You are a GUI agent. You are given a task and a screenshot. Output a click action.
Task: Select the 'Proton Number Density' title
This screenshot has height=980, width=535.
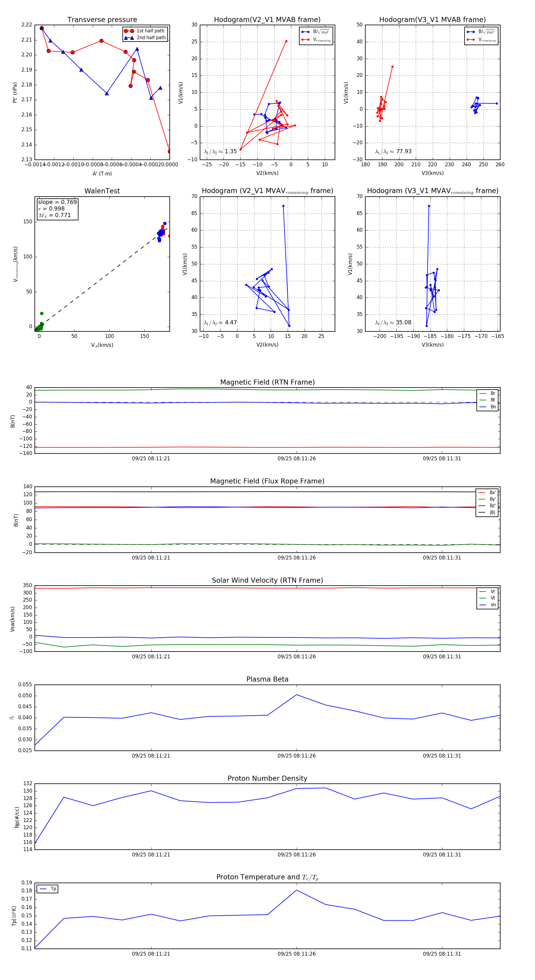267,778
